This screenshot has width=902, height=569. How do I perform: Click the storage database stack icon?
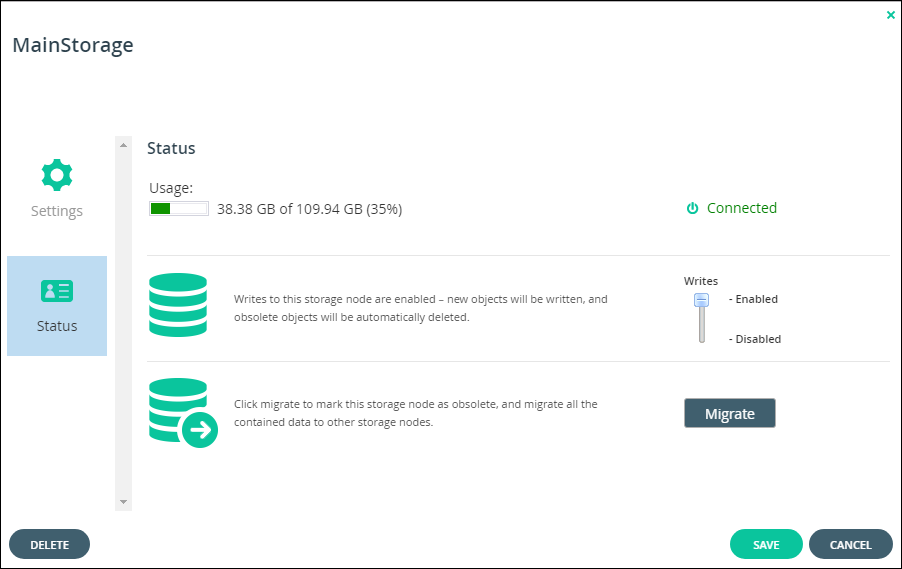[x=178, y=305]
